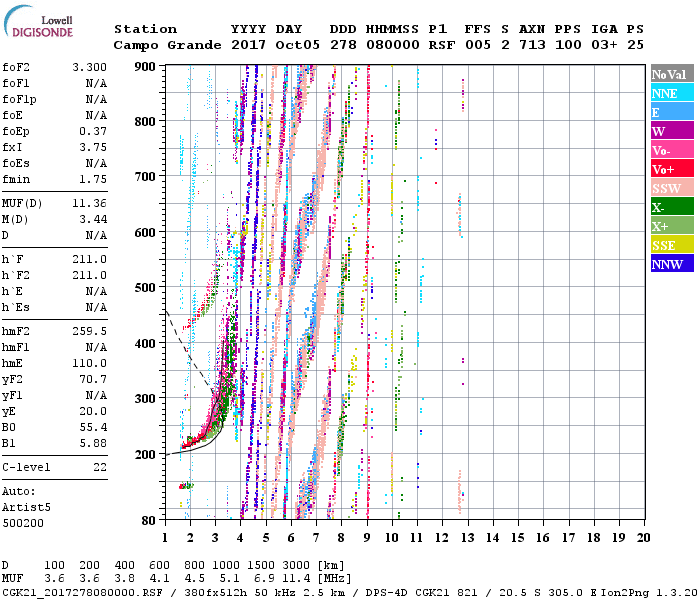The height and width of the screenshot is (600, 700).
Task: Click the MUF value 6.9 for 1500 km
Action: (x=264, y=579)
